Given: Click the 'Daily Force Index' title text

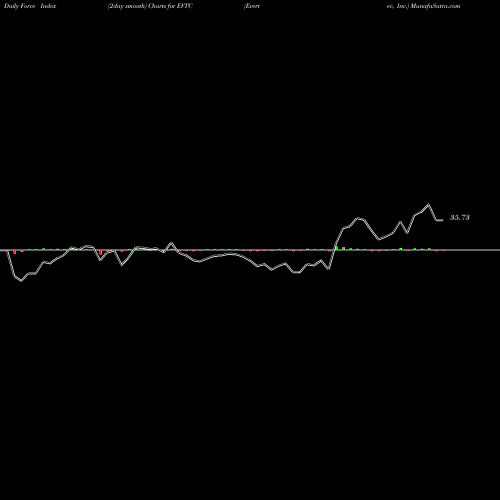Looking at the screenshot, I should tap(30, 6).
